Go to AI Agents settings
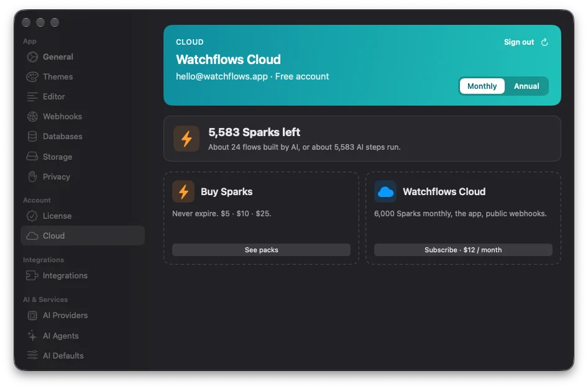Viewport: 588px width, 389px height. tap(83, 336)
